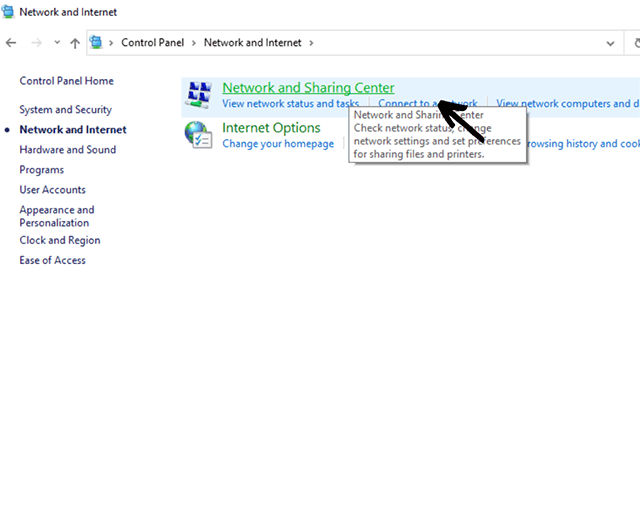The image size is (640, 512).
Task: Select Network and Internet in the sidebar
Action: pos(73,129)
